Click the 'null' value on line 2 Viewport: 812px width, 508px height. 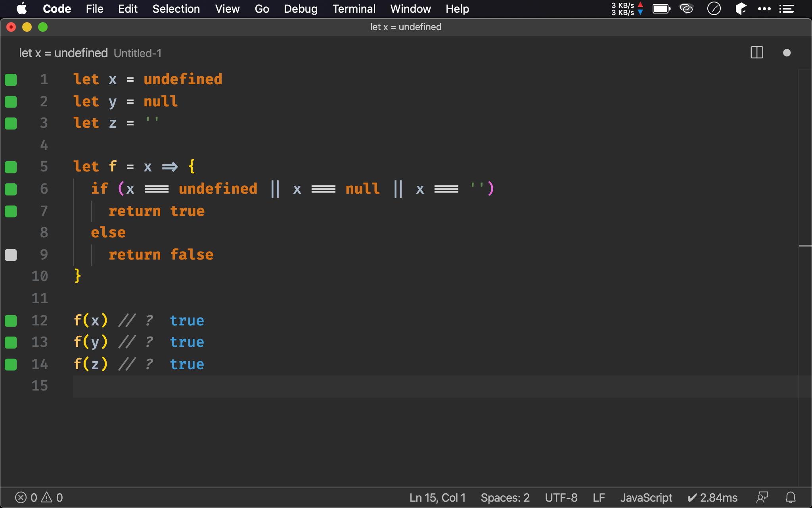tap(161, 102)
